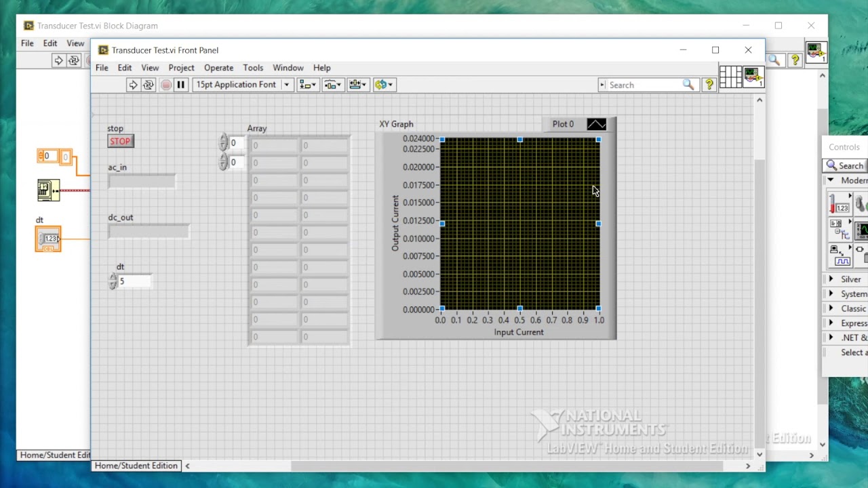This screenshot has width=868, height=488.
Task: Click Search button in Controls palette
Action: [846, 165]
